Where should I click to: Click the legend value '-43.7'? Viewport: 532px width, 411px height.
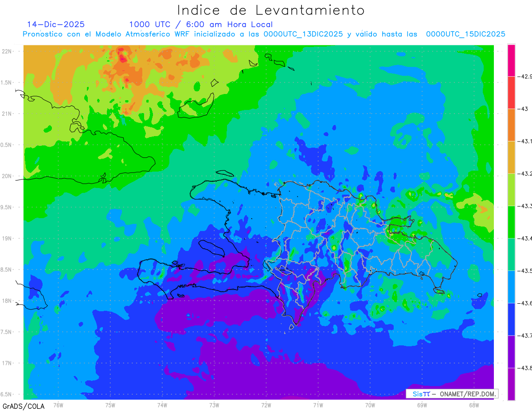525,335
